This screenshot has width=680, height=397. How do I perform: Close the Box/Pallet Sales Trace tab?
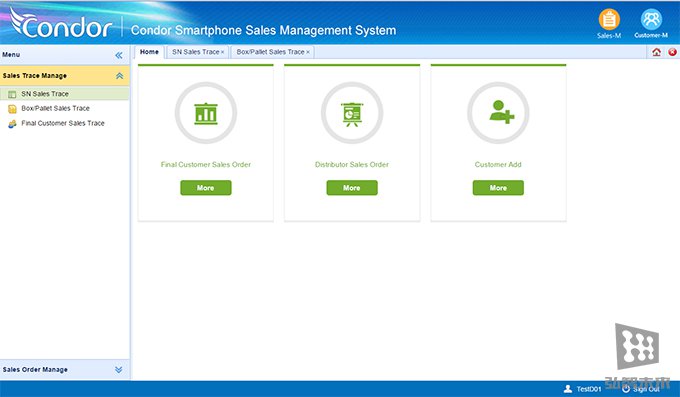[308, 52]
